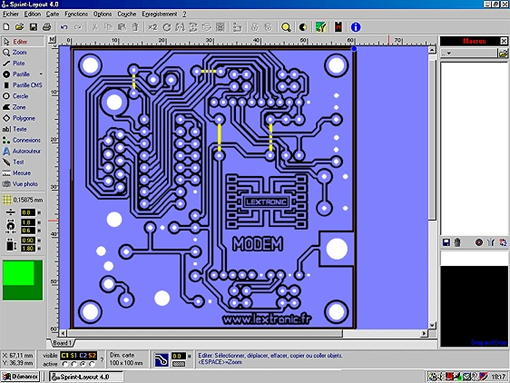Screen dimensions: 510x383
Task: Click the Démarrer start button
Action: [x=21, y=377]
